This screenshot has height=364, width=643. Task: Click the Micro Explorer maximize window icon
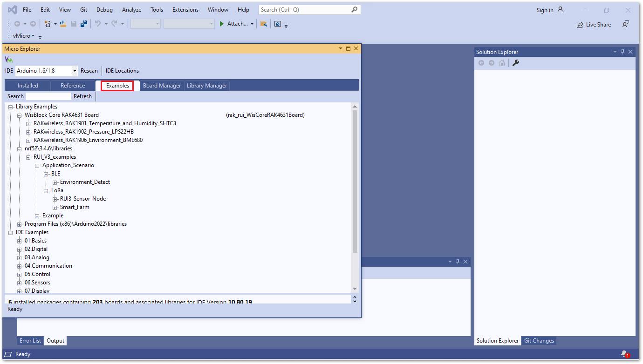(348, 48)
